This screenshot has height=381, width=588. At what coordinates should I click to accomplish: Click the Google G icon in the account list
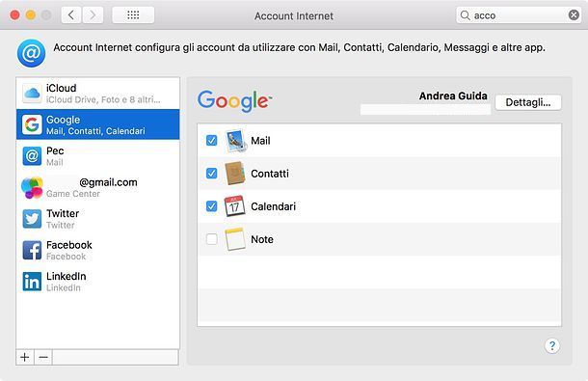(32, 124)
